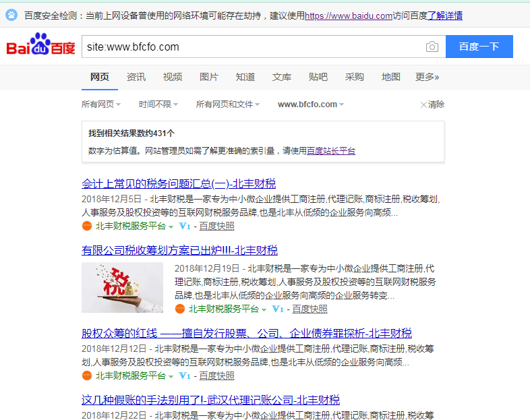Click the 百度一下 search button
This screenshot has height=420, width=530.
point(479,47)
